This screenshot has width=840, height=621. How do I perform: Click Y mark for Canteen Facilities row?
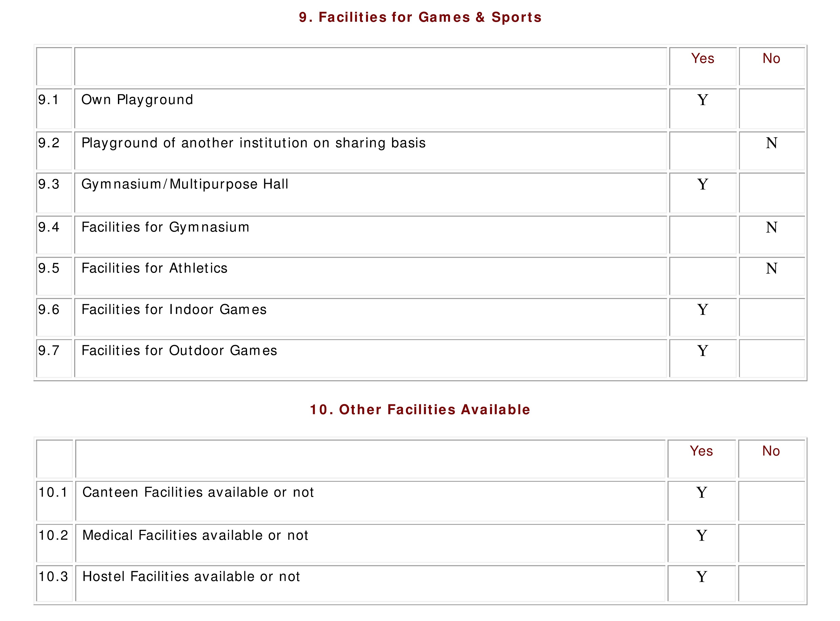[701, 493]
